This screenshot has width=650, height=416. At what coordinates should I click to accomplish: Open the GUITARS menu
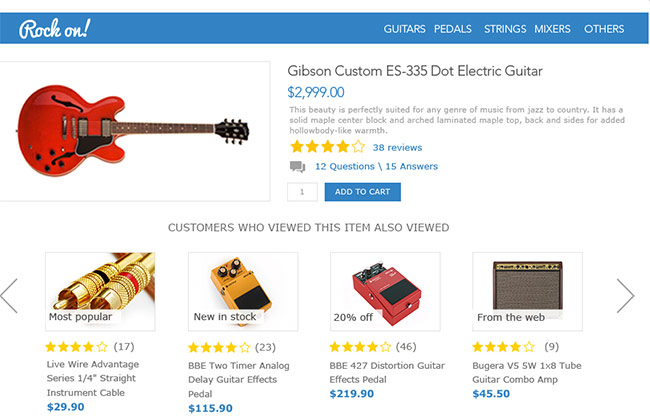pos(404,29)
